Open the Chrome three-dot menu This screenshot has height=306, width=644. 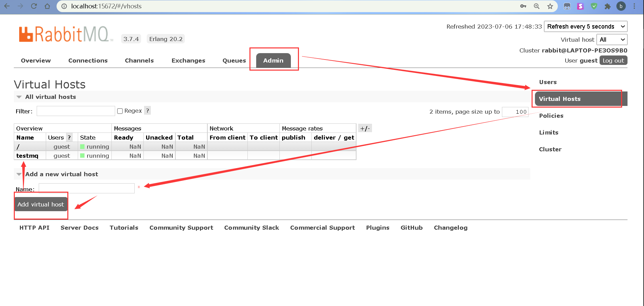pos(635,6)
